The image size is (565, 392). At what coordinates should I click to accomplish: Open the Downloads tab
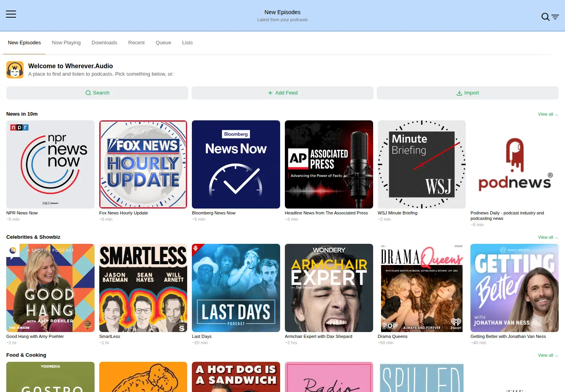104,43
